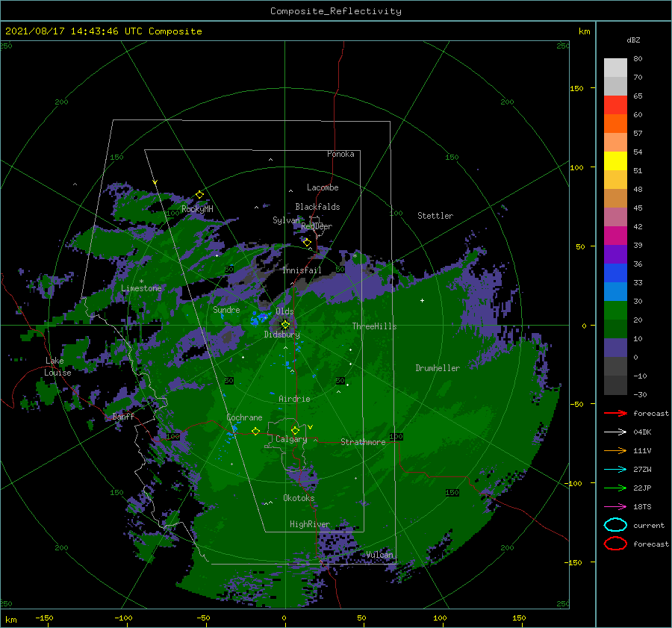Click the yellow 54 dBZ color swatch
The width and height of the screenshot is (672, 628).
pos(615,161)
